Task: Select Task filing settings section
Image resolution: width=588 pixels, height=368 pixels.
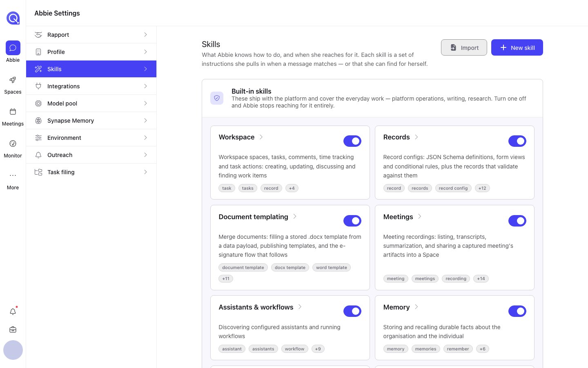Action: click(91, 172)
